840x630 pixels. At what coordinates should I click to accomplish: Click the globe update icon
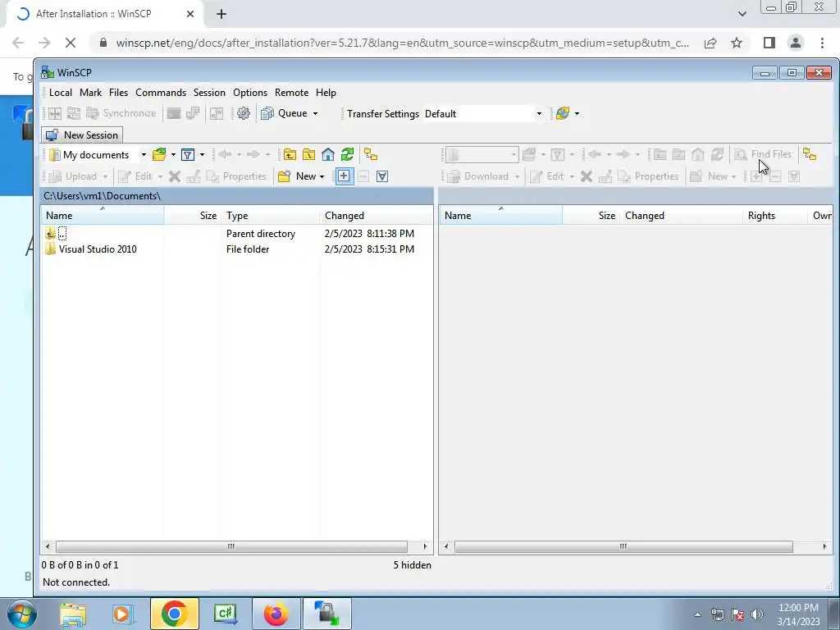[x=563, y=113]
